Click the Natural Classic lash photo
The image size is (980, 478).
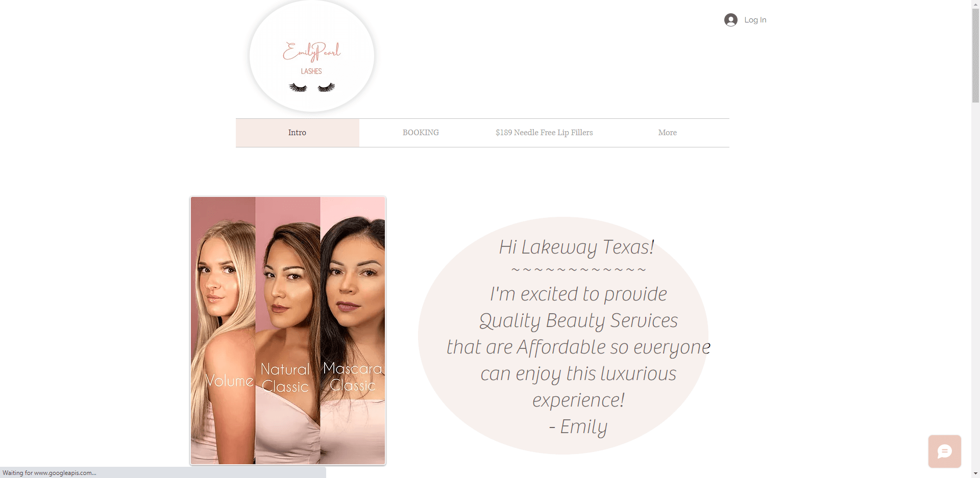[x=288, y=331]
